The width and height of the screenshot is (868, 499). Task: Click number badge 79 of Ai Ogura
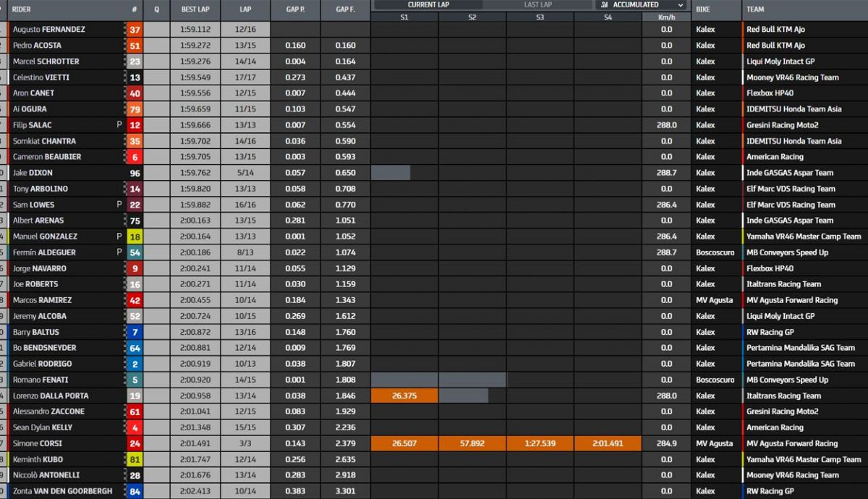(x=135, y=109)
